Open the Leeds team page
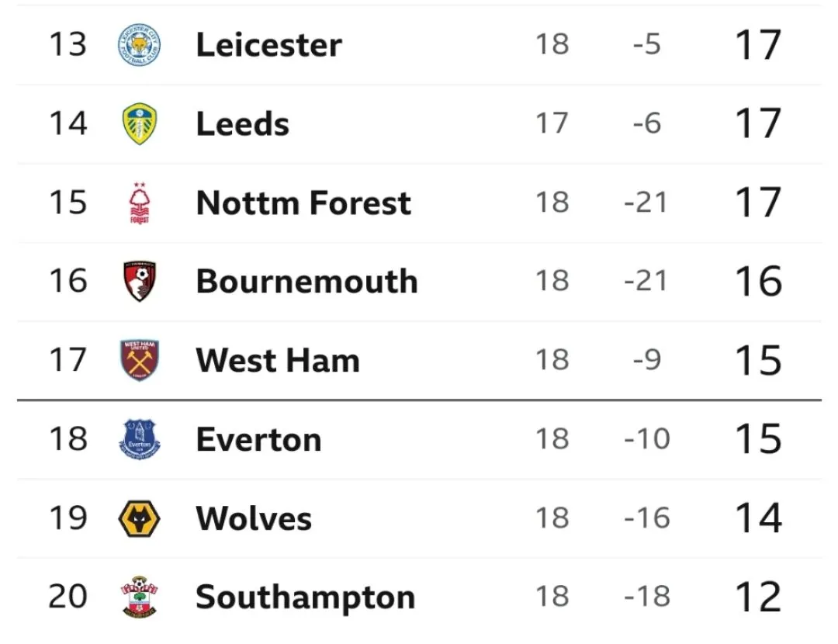This screenshot has height=644, width=838. (x=242, y=124)
